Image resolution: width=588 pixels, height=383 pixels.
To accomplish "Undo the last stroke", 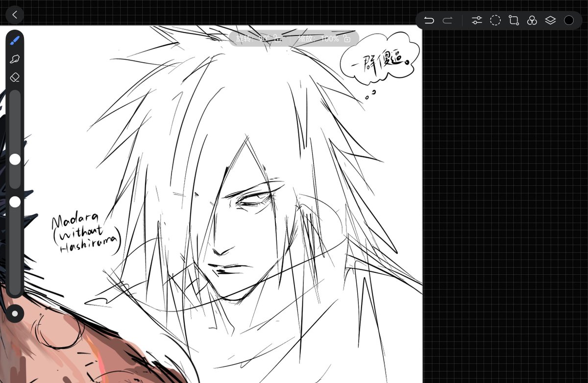I will 429,20.
